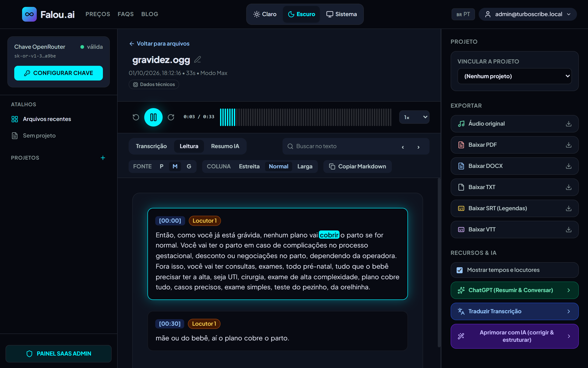Screen dimensions: 588x368
Task: Set column width to Estreita
Action: [249, 167]
